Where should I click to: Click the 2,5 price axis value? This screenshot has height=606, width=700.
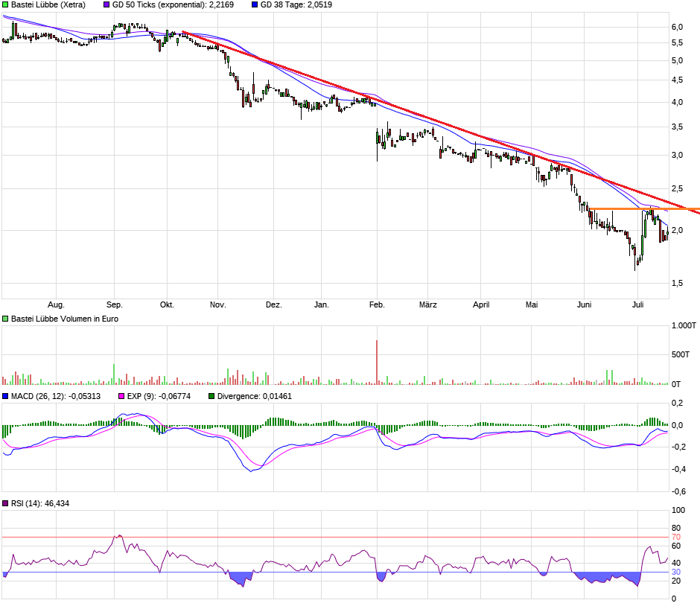677,189
